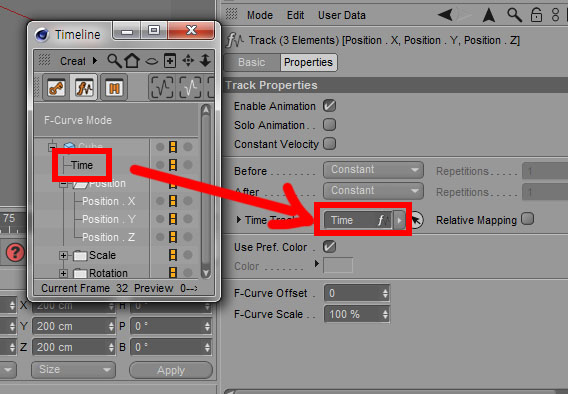The image size is (568, 394).
Task: Collapse Position folder in Timeline tree
Action: point(63,184)
